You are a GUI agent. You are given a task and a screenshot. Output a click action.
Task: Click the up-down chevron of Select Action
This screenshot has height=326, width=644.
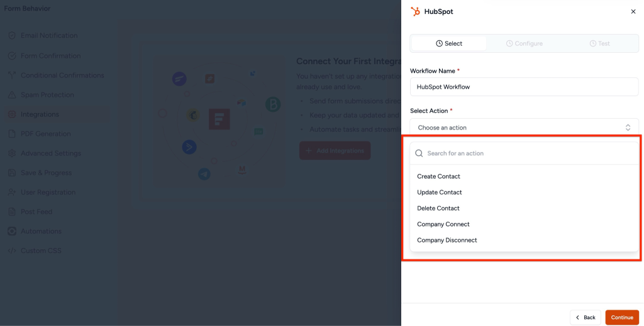(628, 128)
